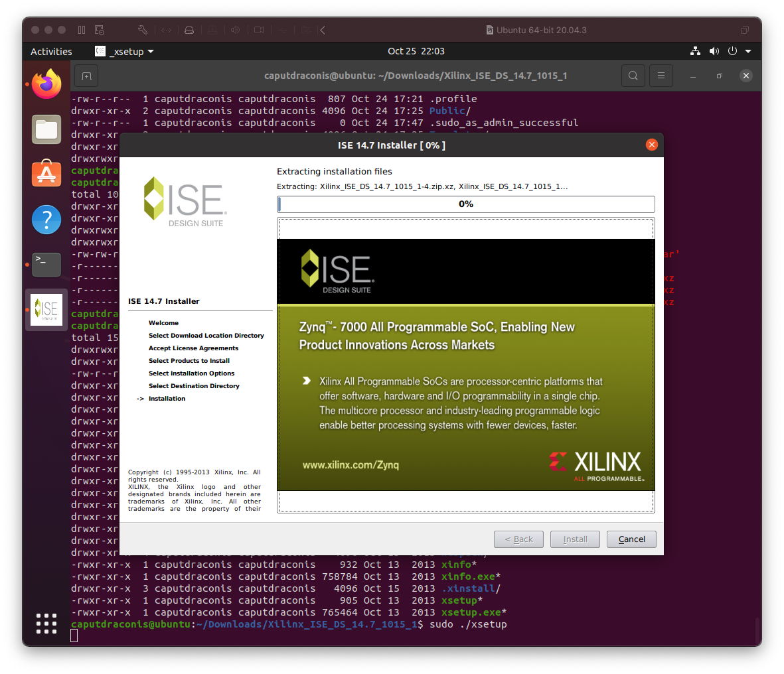The image size is (784, 674).
Task: Minimize the Terminal window
Action: [x=693, y=76]
